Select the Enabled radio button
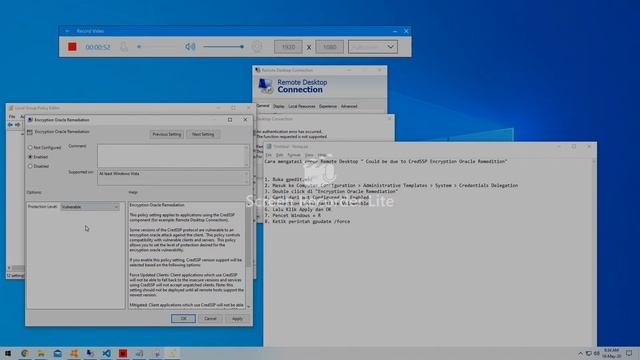 (x=30, y=157)
